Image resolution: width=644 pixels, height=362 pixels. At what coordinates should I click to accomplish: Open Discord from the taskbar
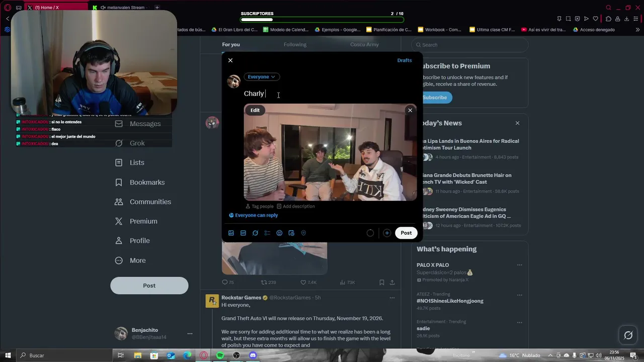click(253, 355)
